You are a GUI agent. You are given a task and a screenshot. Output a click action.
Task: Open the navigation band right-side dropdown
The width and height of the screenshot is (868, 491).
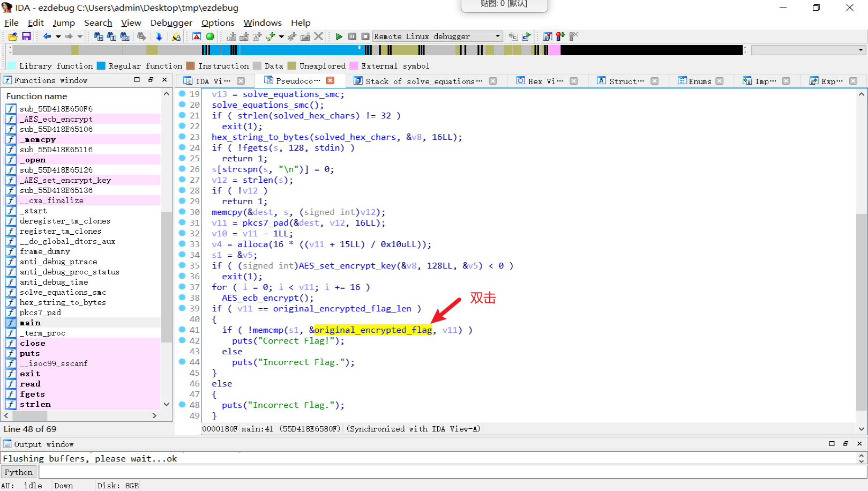(809, 50)
